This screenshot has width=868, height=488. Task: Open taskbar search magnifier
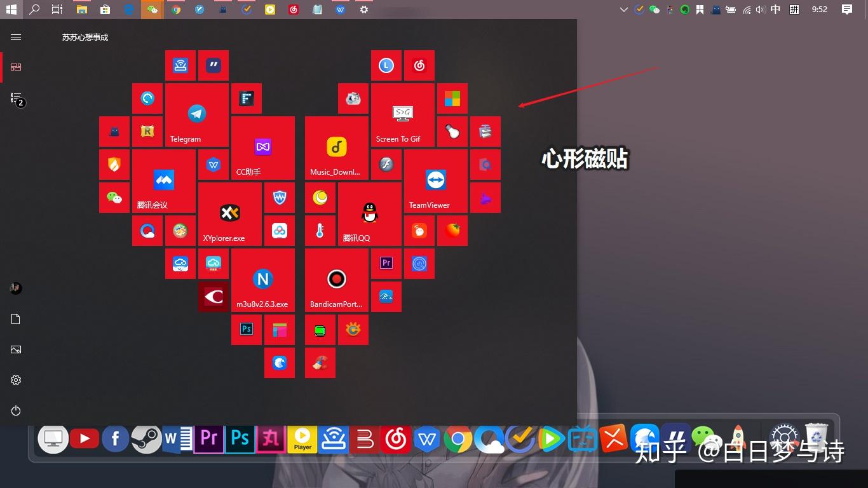(x=34, y=10)
